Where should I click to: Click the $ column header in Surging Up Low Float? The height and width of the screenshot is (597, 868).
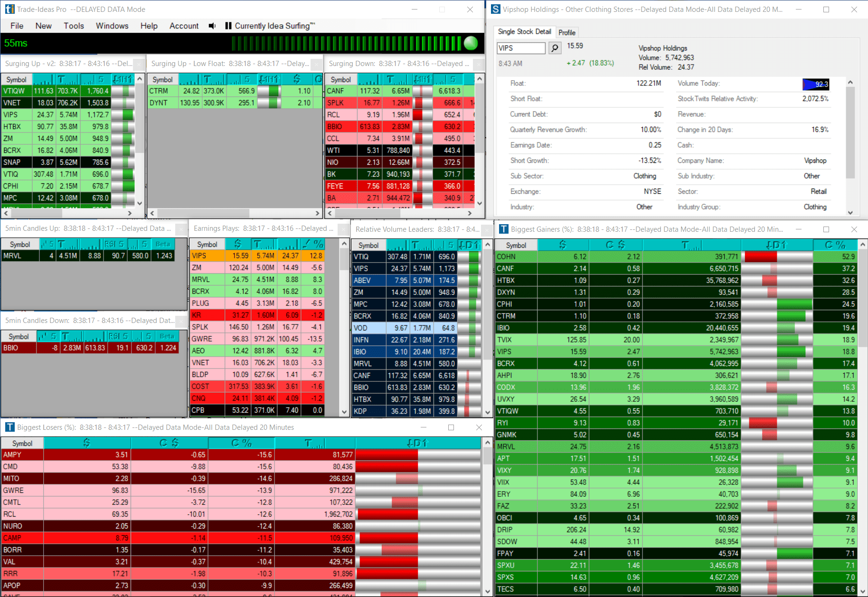(x=297, y=79)
